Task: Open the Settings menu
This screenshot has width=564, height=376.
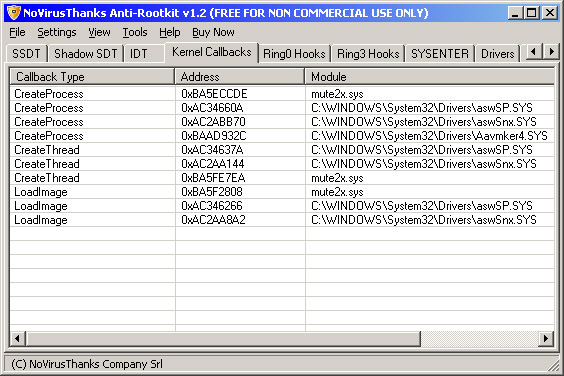Action: pyautogui.click(x=57, y=32)
